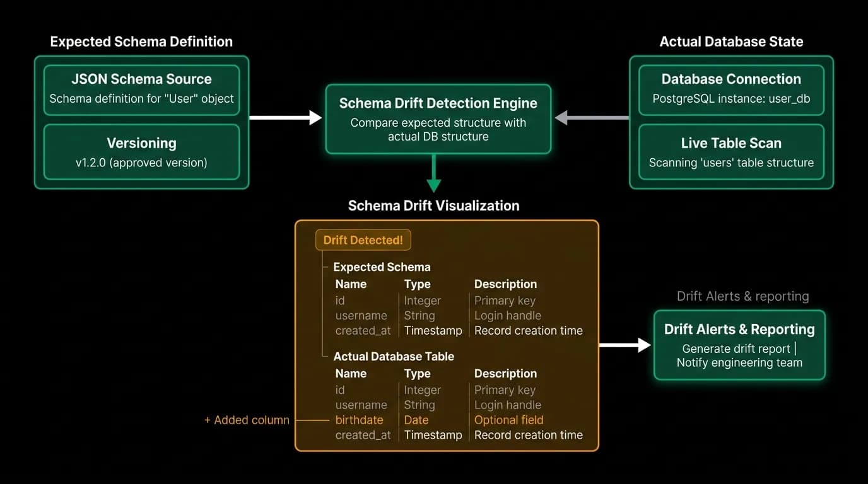
Task: Click Description header under Expected Schema
Action: pos(505,284)
